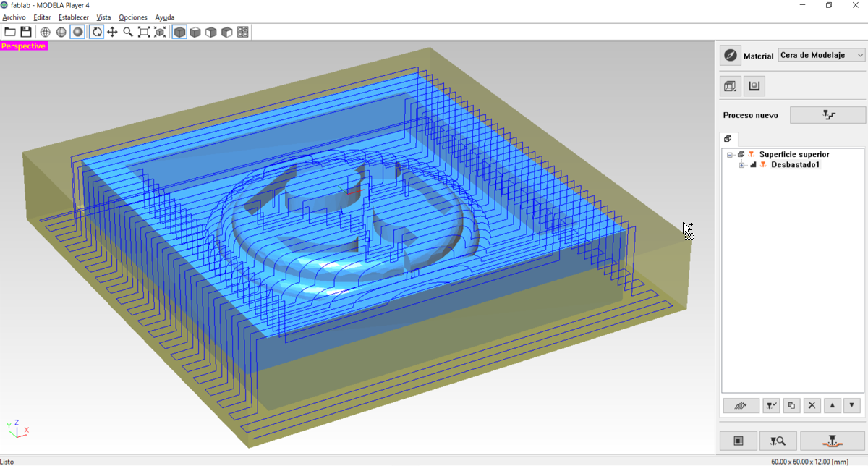Open the Editar menu
868x466 pixels.
point(43,17)
